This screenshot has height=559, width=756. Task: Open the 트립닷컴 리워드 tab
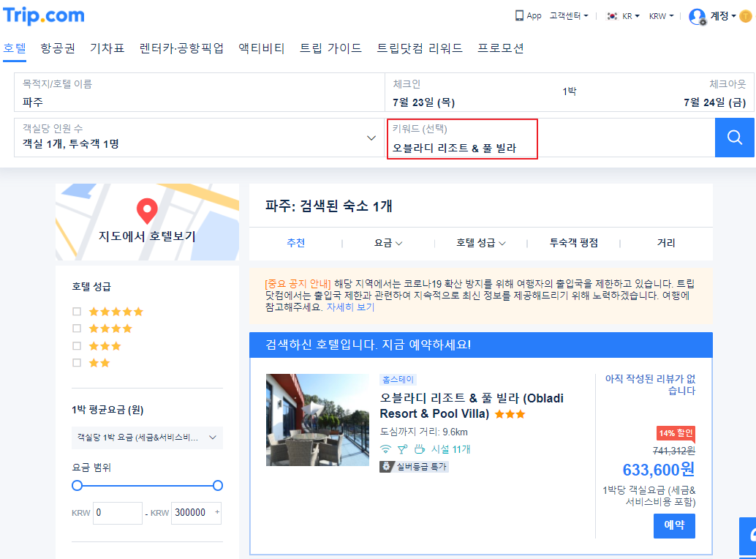tap(420, 48)
